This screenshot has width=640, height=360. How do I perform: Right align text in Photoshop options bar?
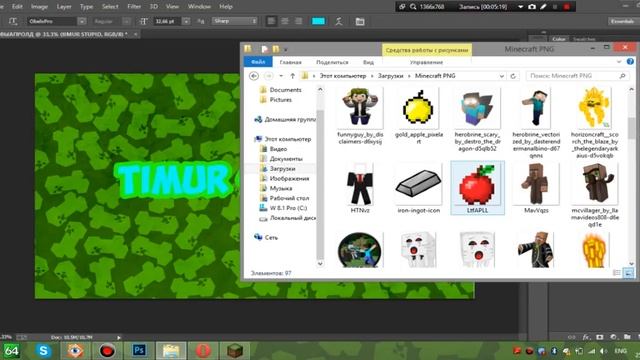pyautogui.click(x=298, y=21)
